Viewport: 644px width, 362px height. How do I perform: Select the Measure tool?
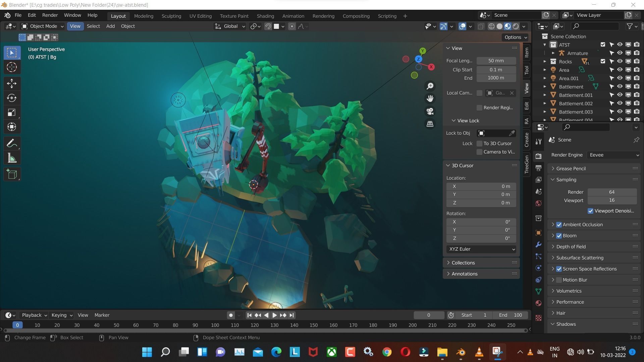(12, 158)
